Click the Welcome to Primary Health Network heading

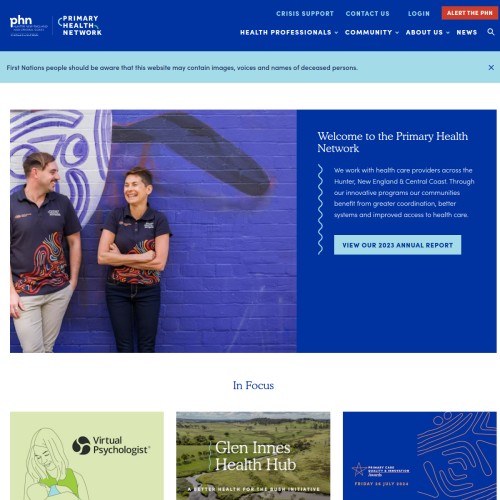coord(392,142)
